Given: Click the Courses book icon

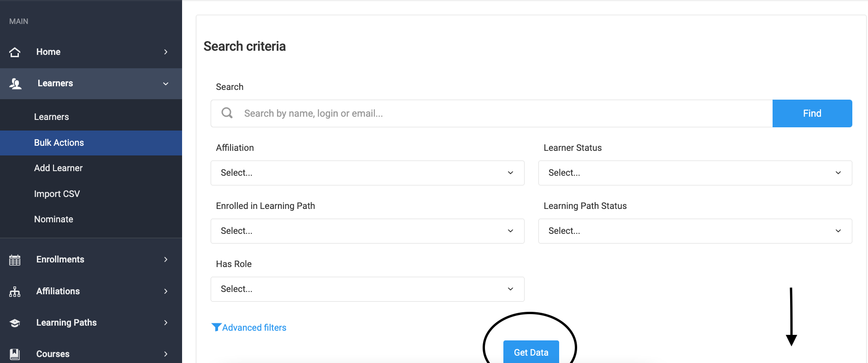Looking at the screenshot, I should coord(15,354).
